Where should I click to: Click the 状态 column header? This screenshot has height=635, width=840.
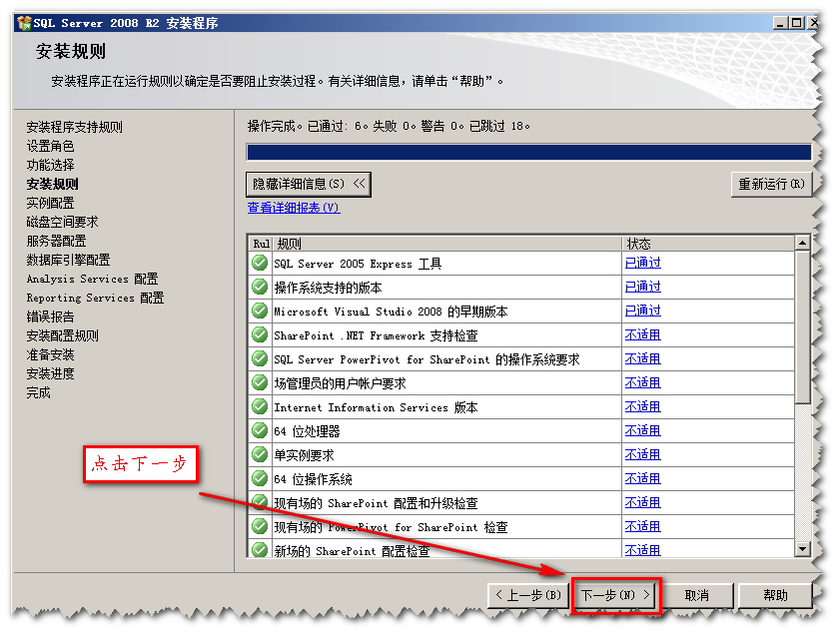(708, 245)
